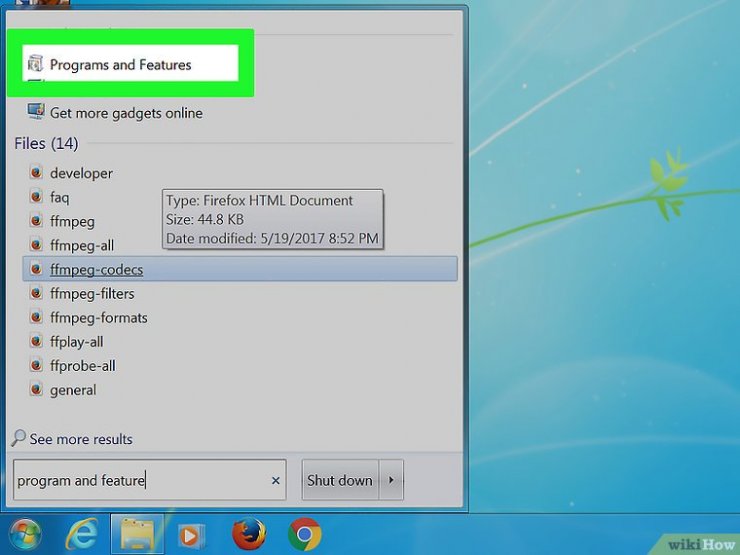Screen dimensions: 740x555
Task: Expand the Shut down options arrow
Action: pyautogui.click(x=391, y=480)
